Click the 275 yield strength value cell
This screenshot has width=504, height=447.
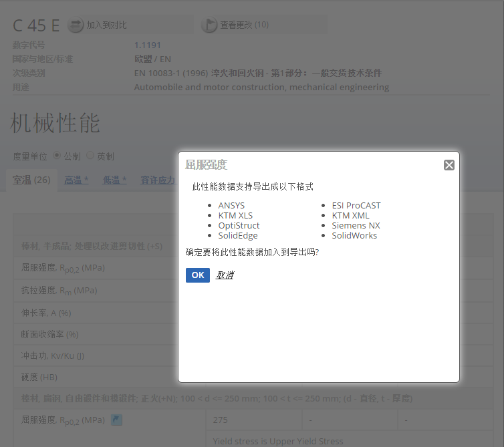[220, 420]
